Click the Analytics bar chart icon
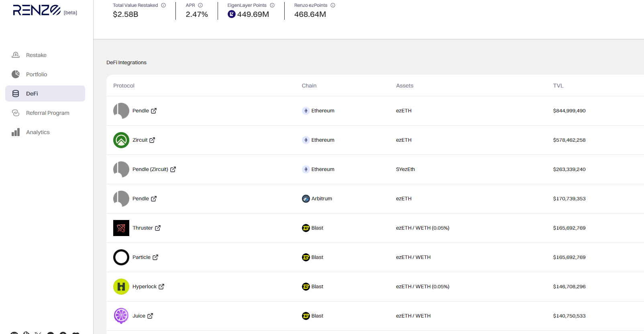 point(16,132)
